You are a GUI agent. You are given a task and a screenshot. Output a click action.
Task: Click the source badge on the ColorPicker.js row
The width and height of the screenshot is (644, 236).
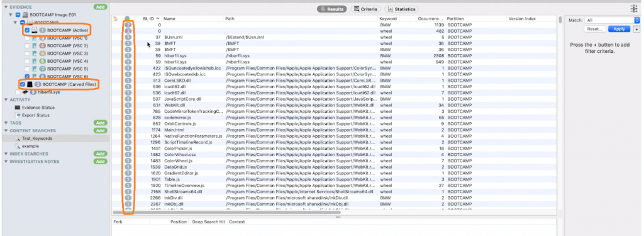128,148
